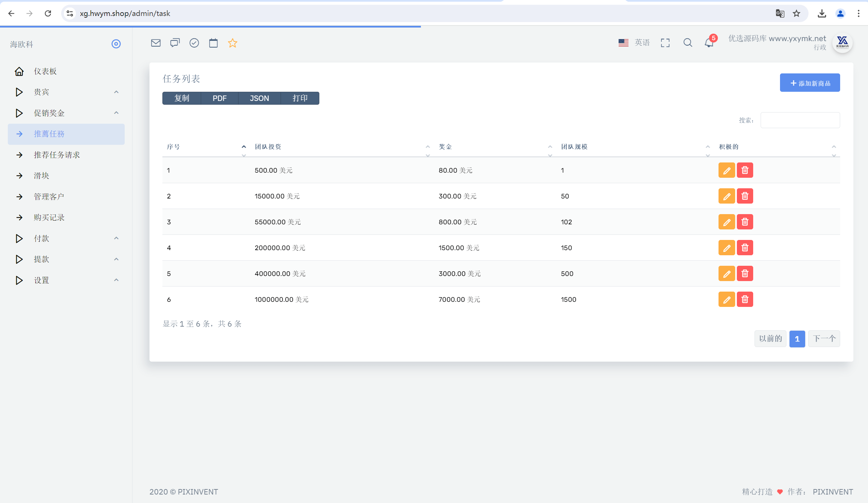Click the yellow star bookmark icon

coord(232,43)
